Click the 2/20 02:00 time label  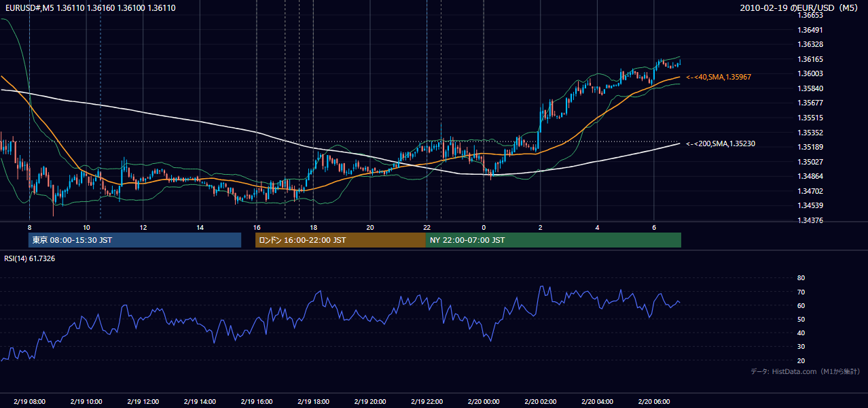[x=540, y=401]
